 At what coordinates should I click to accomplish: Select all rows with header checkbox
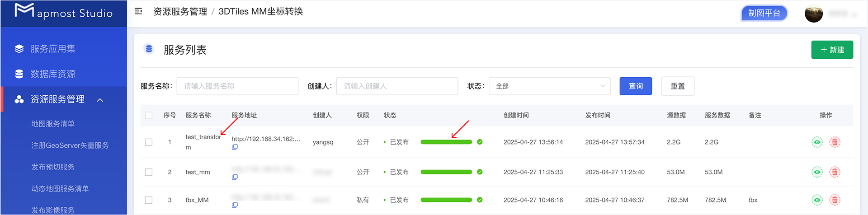(x=148, y=116)
